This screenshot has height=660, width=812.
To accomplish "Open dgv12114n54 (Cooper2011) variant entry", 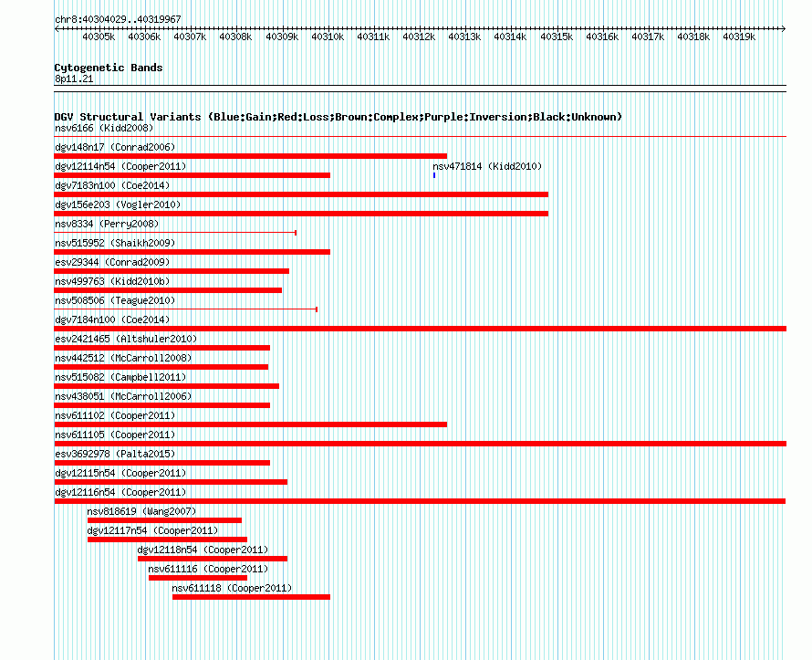I will click(120, 167).
